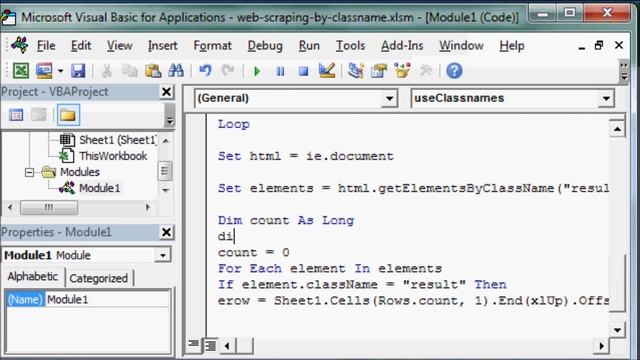The height and width of the screenshot is (360, 640).
Task: Click the project tree horizontal scrollbar thumb
Action: click(49, 207)
